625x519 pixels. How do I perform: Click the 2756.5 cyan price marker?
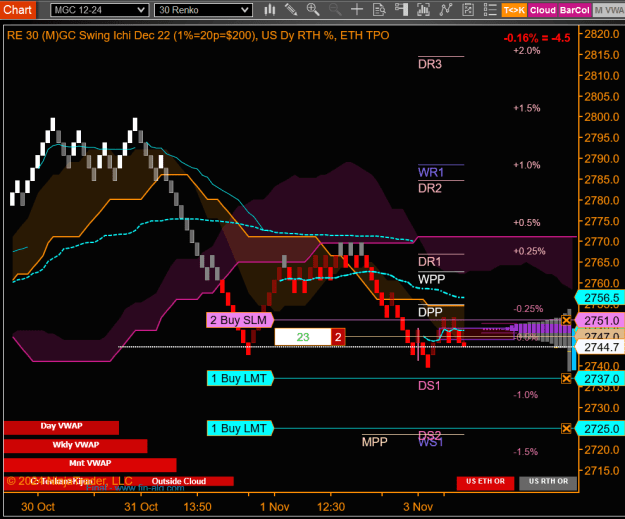point(600,298)
